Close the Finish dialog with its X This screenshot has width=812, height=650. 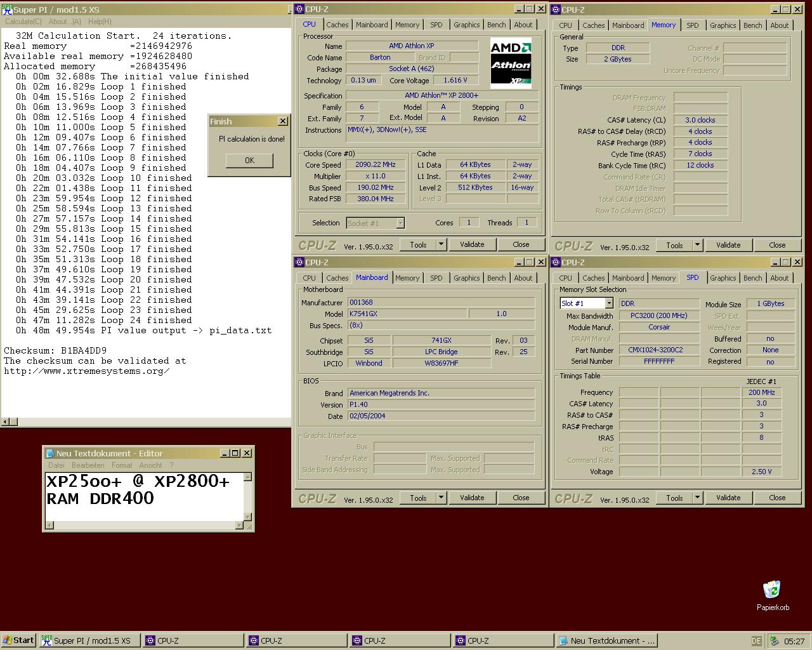click(283, 121)
